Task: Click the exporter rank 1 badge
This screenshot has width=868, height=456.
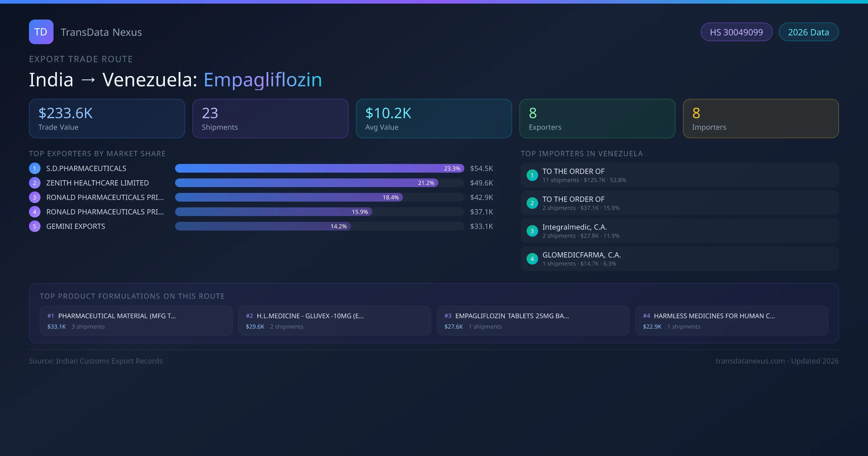Action: tap(34, 168)
